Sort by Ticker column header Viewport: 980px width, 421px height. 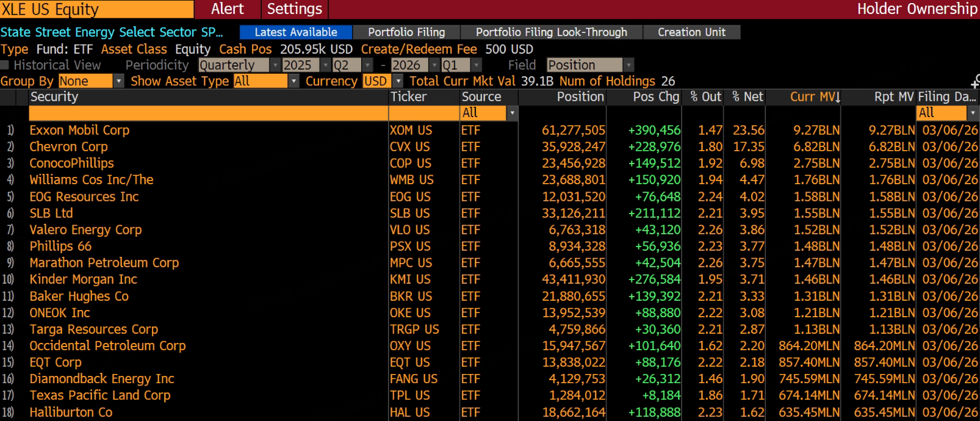click(409, 97)
